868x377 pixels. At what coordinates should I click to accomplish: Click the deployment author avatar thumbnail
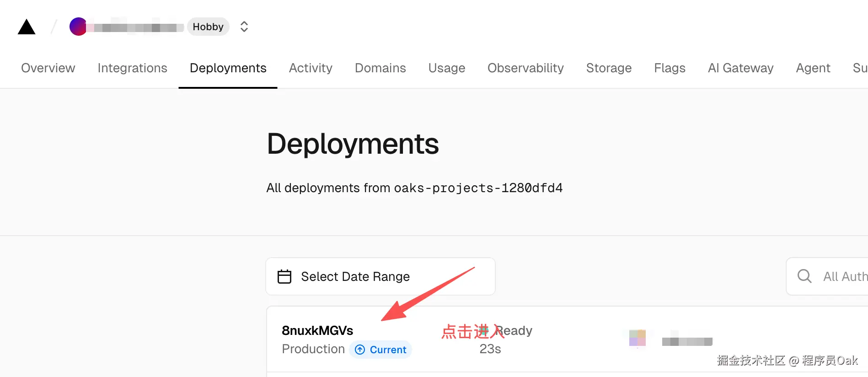point(637,338)
